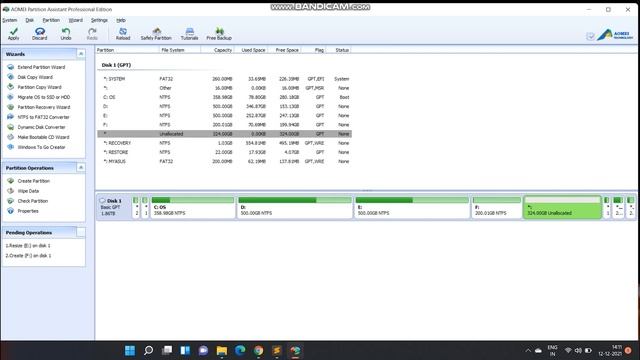Undo the last operation

tap(66, 34)
